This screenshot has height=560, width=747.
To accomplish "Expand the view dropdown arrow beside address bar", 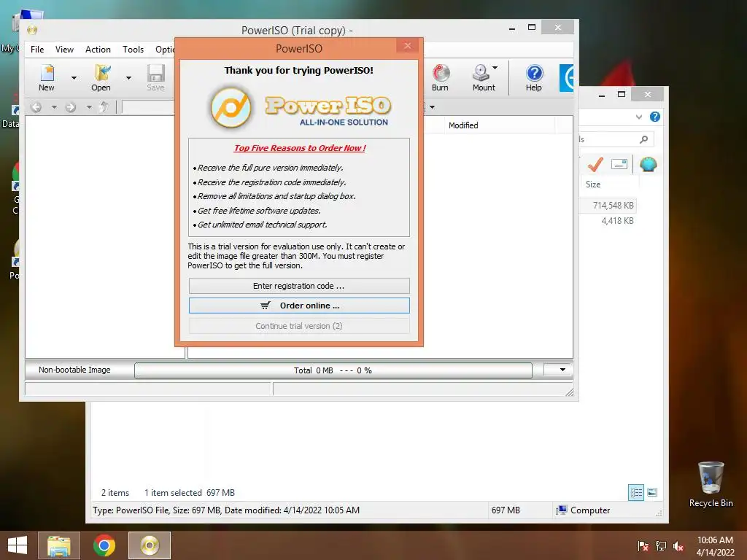I will coord(432,107).
